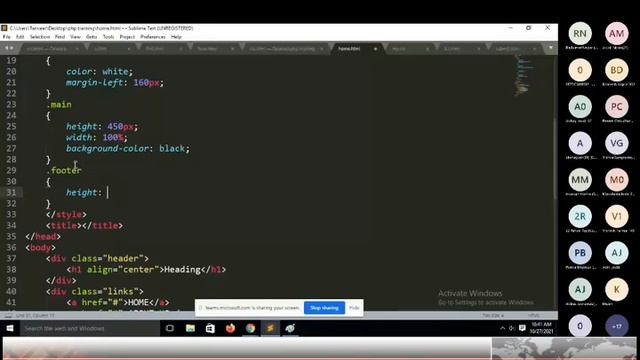
Task: Hide the screen sharing notification
Action: coord(354,308)
